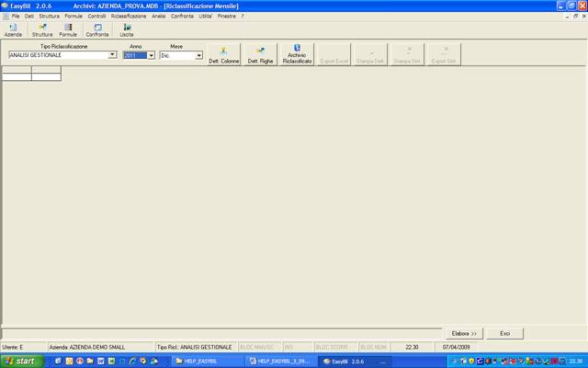Switch to HELP_EASYBIL taskbar window
The image size is (588, 368).
tap(209, 362)
